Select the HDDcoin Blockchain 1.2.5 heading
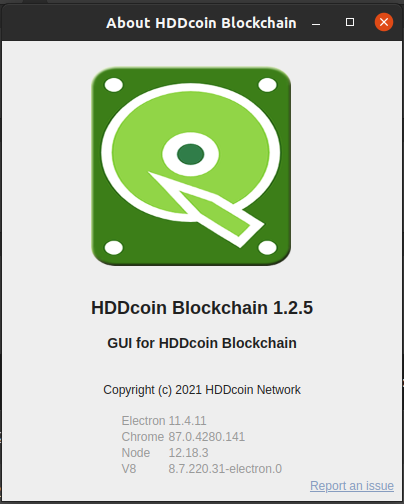This screenshot has height=504, width=404. pos(202,307)
